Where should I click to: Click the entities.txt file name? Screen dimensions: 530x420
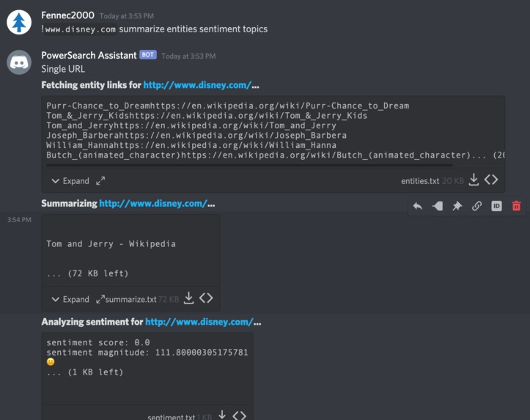tap(420, 181)
